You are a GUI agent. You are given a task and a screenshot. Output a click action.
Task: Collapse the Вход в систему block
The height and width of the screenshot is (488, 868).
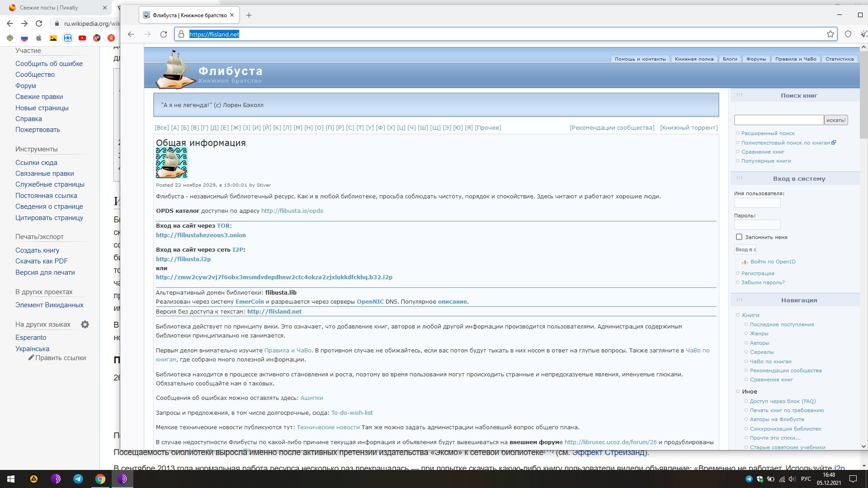pyautogui.click(x=739, y=178)
